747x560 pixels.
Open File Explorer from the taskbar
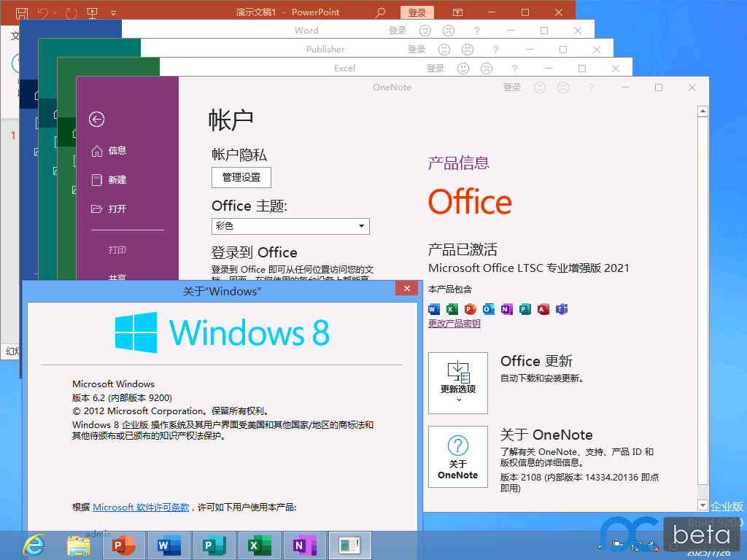(x=78, y=545)
